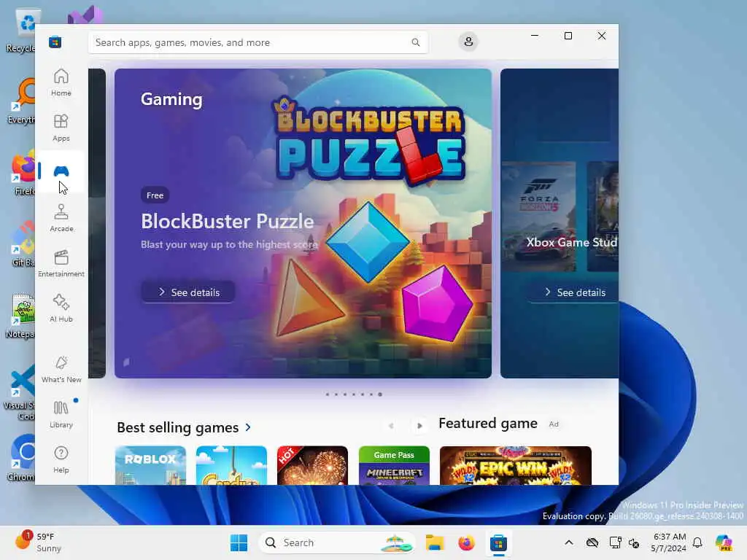Open File Explorer from the taskbar
This screenshot has height=560, width=747.
(435, 542)
